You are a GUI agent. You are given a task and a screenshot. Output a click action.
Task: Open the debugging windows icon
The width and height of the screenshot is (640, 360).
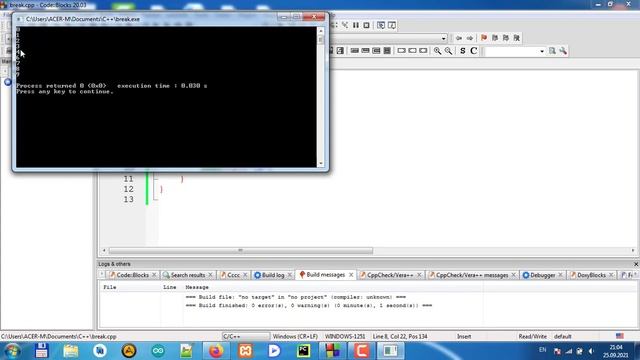click(381, 25)
